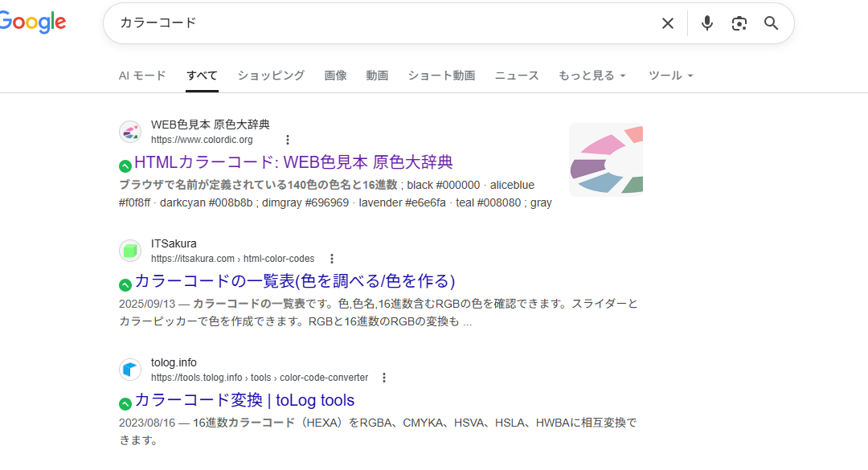The width and height of the screenshot is (868, 470).
Task: Open image search with camera lens icon
Action: point(739,23)
